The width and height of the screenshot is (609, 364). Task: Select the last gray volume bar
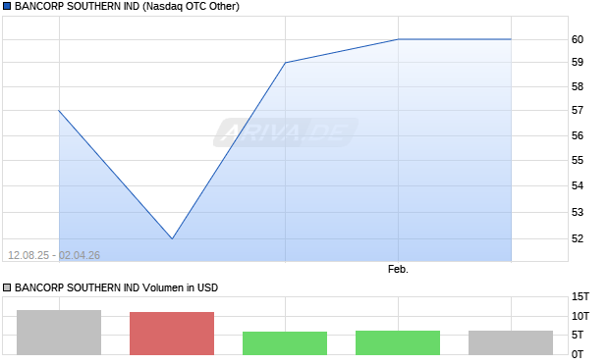511,342
